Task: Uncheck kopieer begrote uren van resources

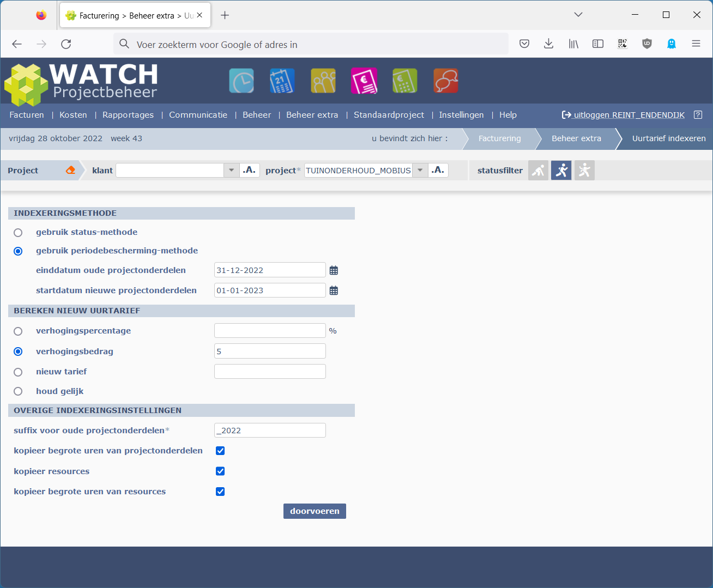Action: click(x=220, y=492)
